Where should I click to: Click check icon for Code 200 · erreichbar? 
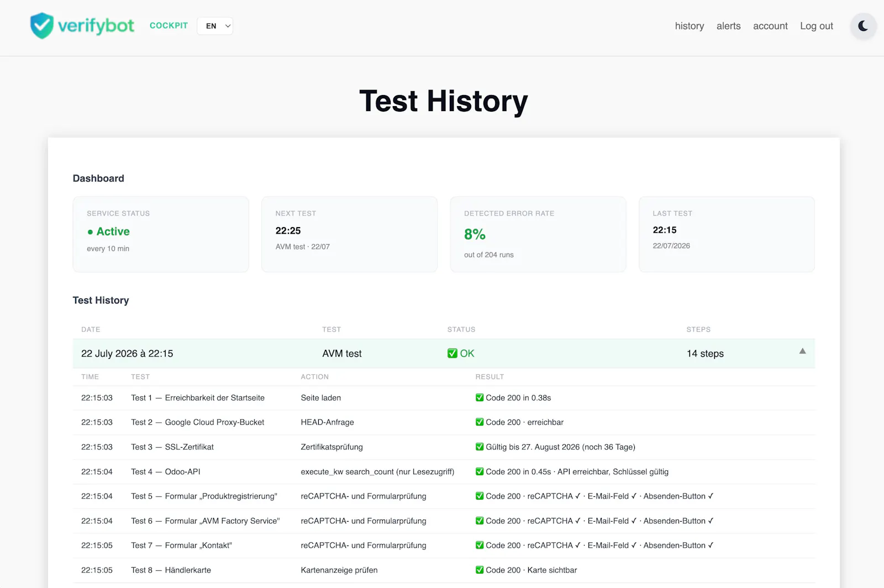[480, 422]
